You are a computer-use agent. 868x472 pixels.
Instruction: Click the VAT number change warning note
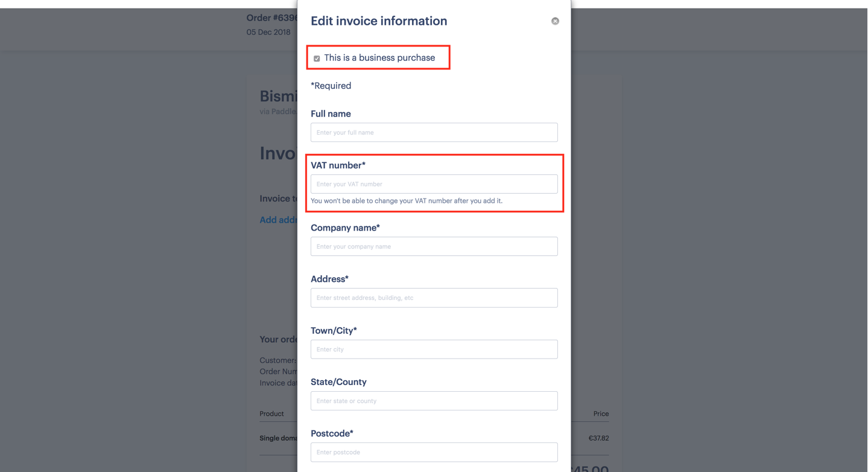(407, 201)
